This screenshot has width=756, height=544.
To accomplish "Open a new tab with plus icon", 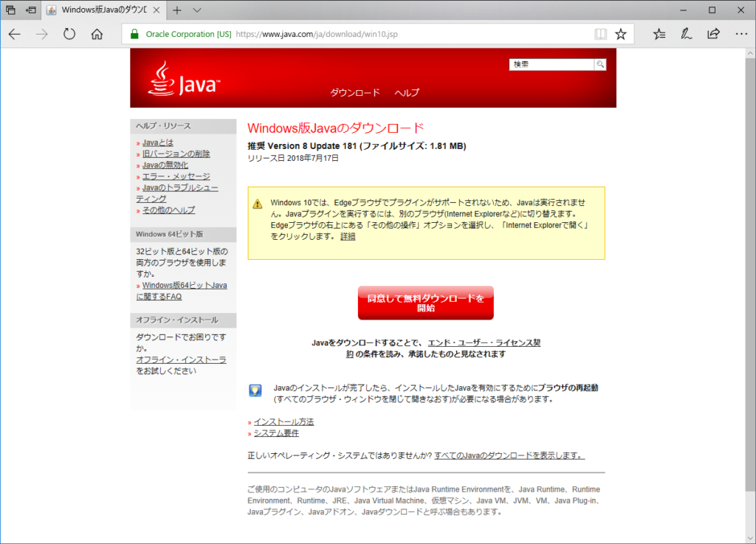I will click(x=177, y=10).
